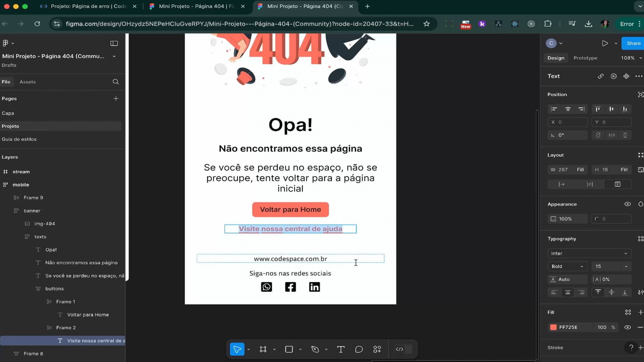Select the Text tool in toolbar
This screenshot has width=644, height=362.
tap(341, 349)
